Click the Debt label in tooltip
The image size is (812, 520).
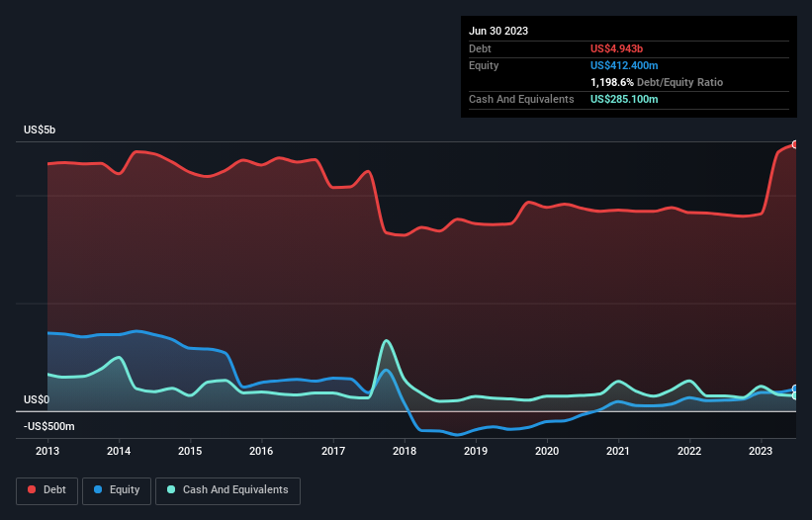click(x=480, y=48)
